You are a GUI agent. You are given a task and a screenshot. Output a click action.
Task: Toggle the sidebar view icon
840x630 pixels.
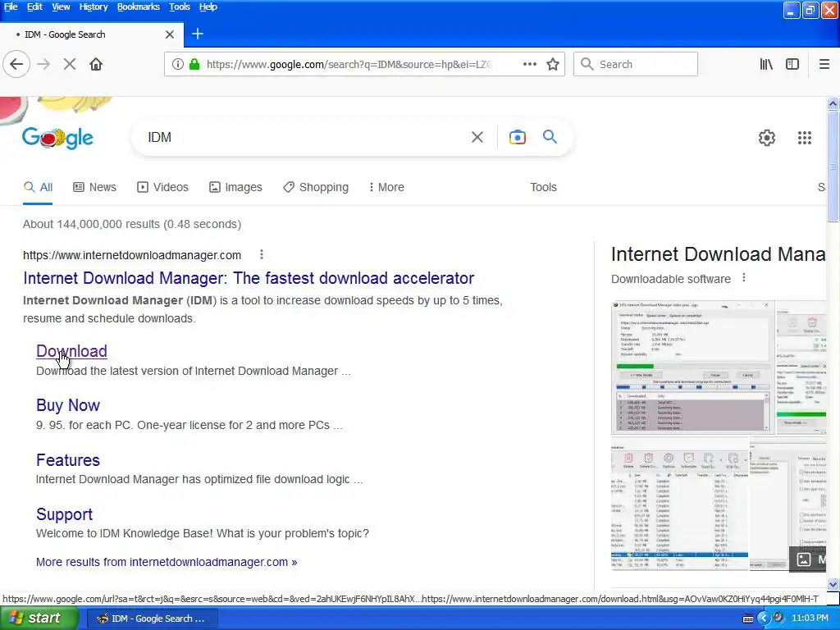(792, 64)
